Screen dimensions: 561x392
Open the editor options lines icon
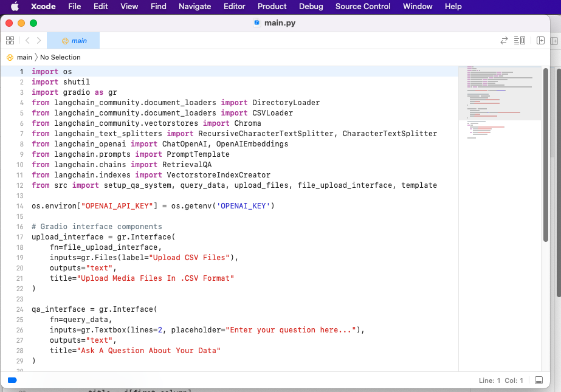[x=520, y=41]
